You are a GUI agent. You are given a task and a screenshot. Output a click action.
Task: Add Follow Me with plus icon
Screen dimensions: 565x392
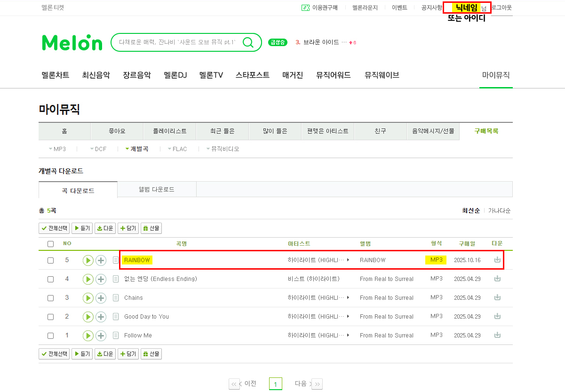point(101,336)
